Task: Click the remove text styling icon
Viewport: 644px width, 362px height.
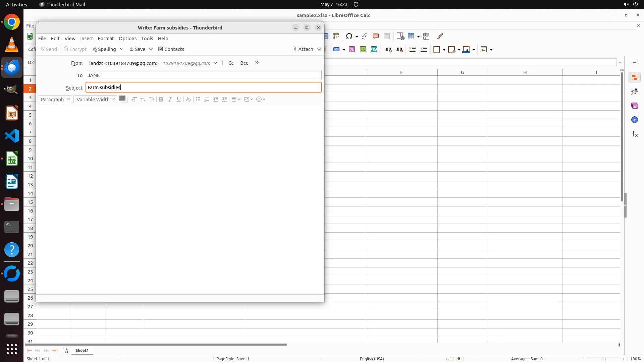Action: tap(189, 99)
